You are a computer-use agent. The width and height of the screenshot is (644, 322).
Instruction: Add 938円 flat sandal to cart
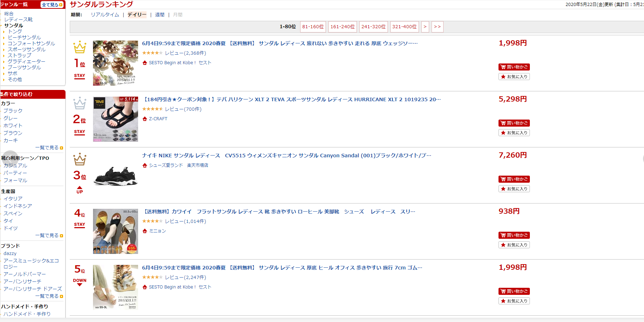tap(514, 235)
